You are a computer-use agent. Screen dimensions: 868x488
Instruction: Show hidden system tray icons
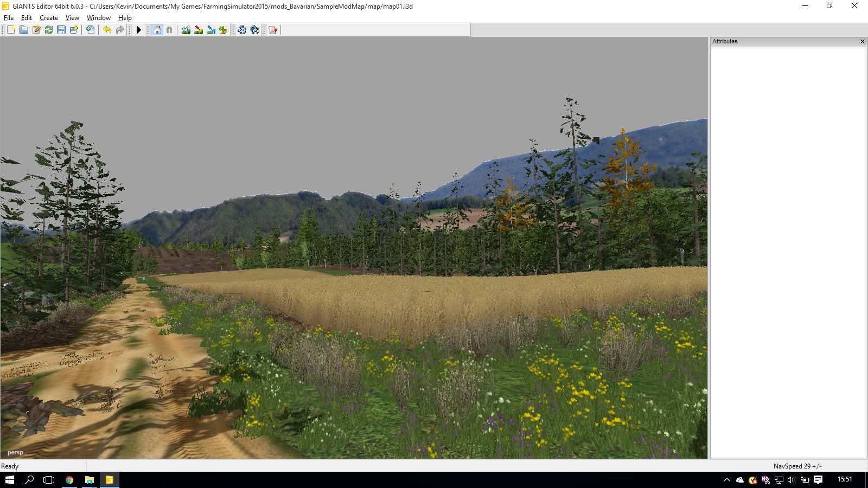point(727,480)
